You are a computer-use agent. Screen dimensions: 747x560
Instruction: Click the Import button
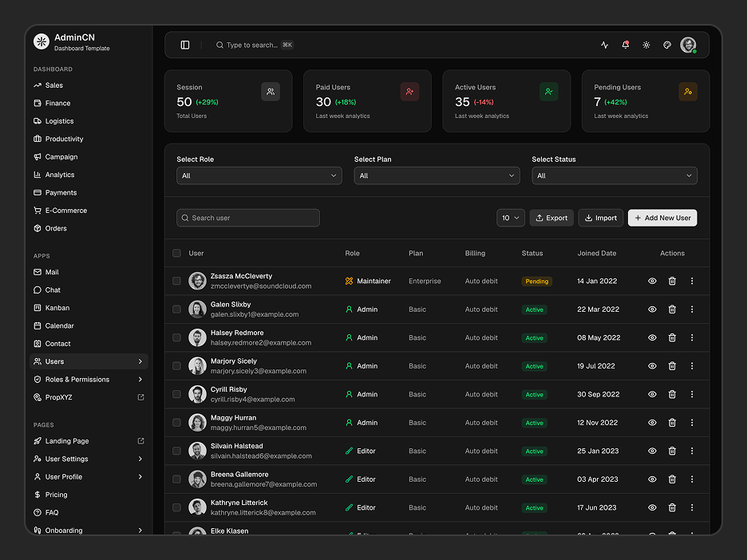point(601,218)
